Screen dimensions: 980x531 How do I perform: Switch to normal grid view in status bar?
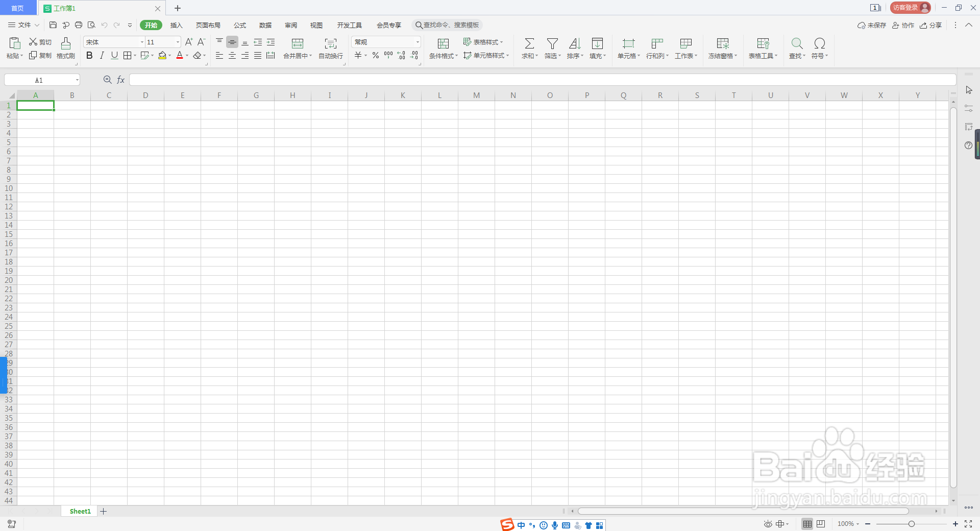click(x=807, y=524)
